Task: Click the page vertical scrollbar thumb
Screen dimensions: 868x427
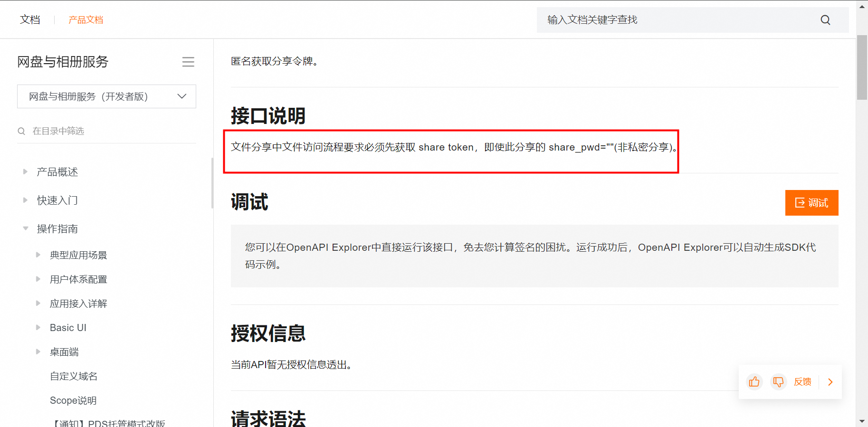Action: [862, 66]
